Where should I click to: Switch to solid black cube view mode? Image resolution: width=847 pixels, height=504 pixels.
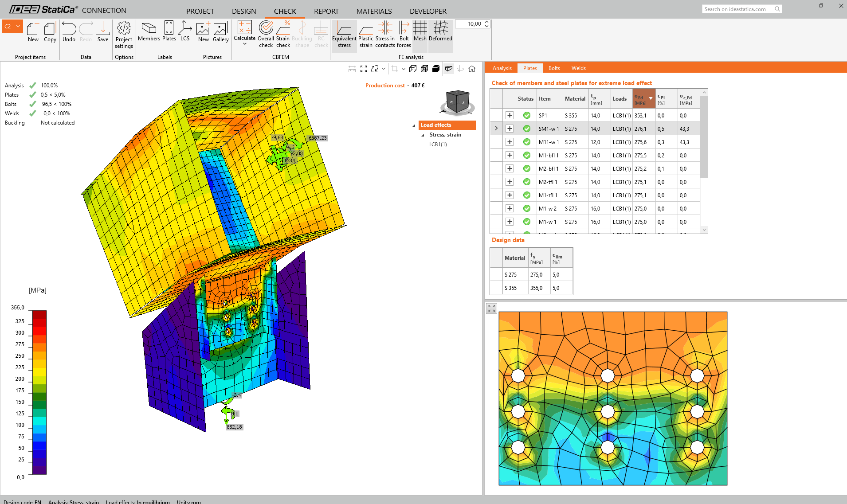[x=436, y=69]
